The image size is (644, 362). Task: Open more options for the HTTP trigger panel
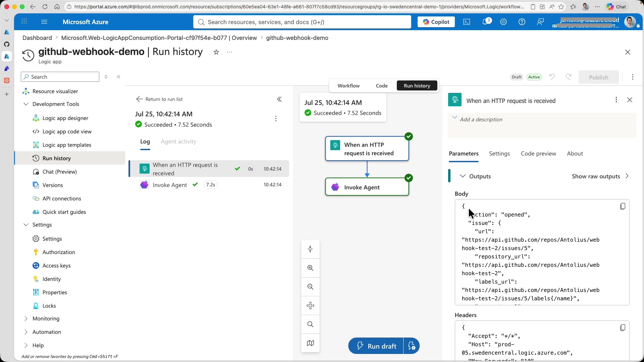616,100
